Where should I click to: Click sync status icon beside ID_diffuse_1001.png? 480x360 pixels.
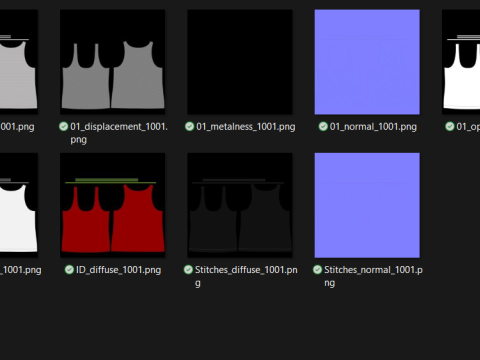click(69, 270)
